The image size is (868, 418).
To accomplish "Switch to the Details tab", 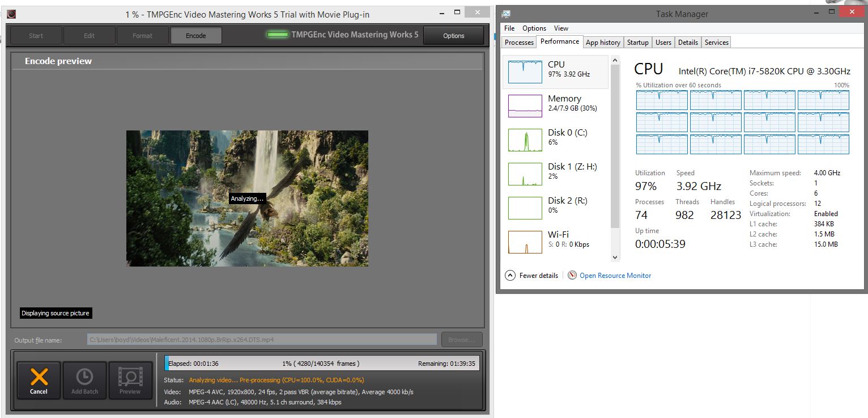I will click(688, 43).
